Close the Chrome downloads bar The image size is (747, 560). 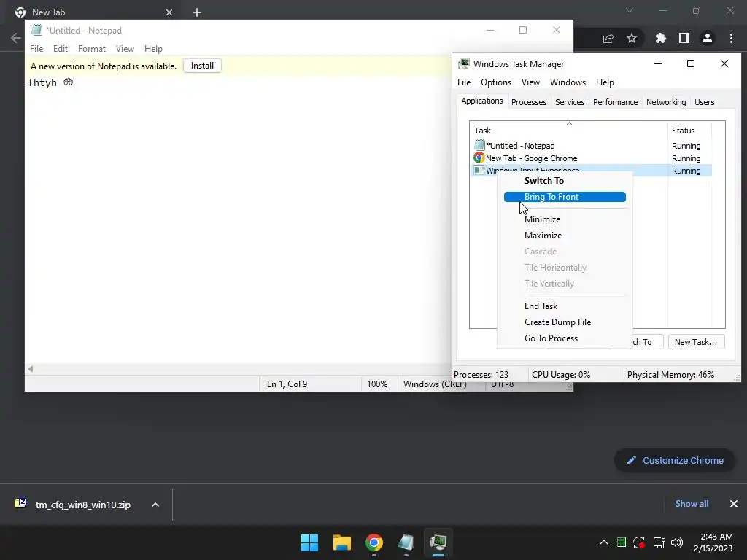[x=734, y=504]
